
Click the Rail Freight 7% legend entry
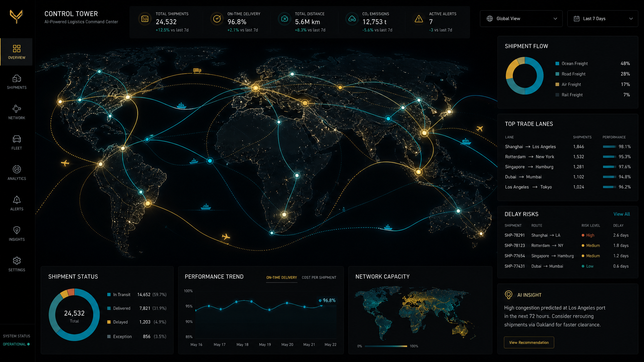click(593, 95)
